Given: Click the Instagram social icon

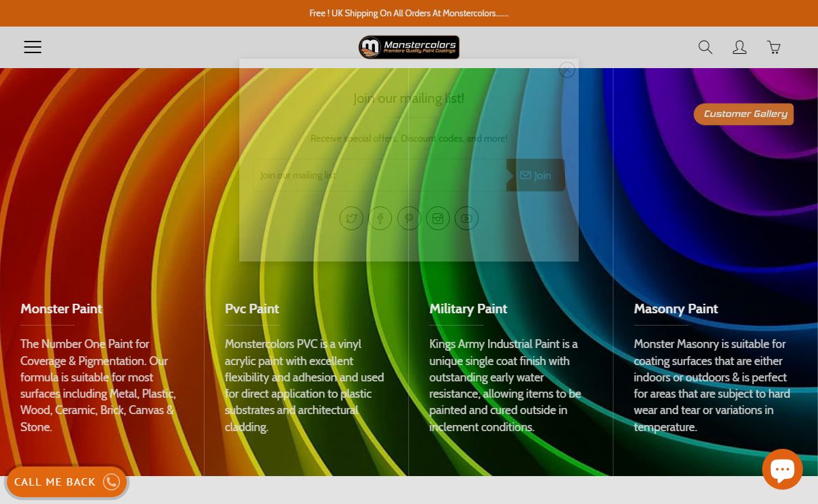Looking at the screenshot, I should [x=438, y=219].
